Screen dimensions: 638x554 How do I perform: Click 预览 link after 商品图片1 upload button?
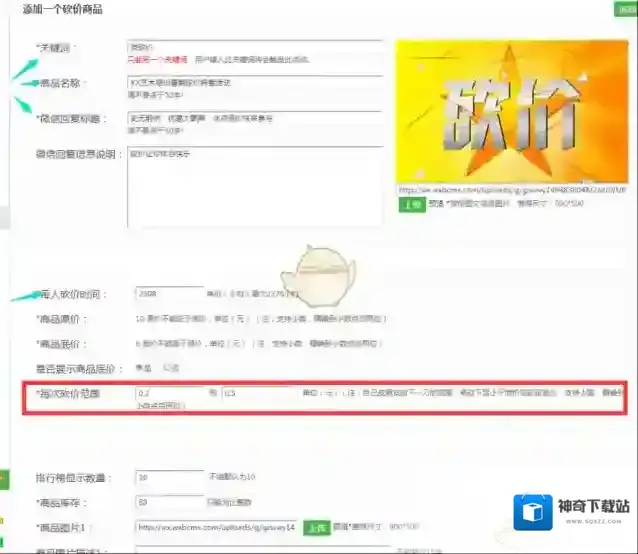click(339, 526)
